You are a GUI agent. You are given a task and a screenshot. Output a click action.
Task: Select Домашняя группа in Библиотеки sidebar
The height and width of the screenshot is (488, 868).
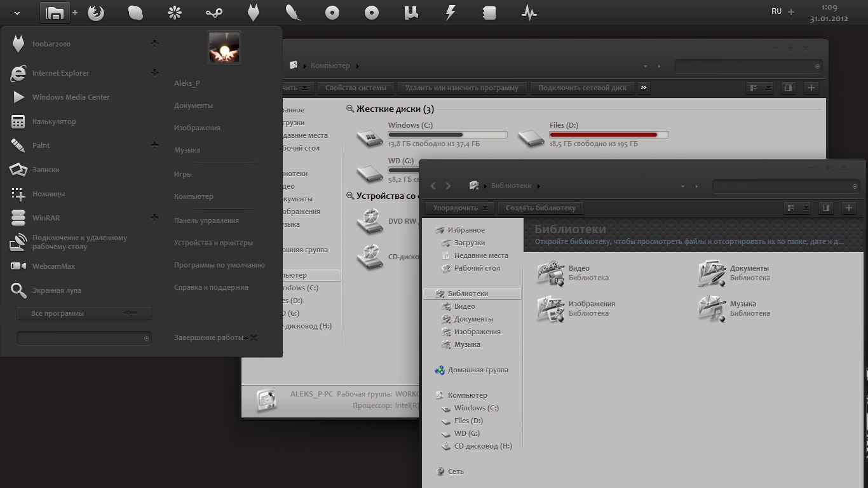478,370
